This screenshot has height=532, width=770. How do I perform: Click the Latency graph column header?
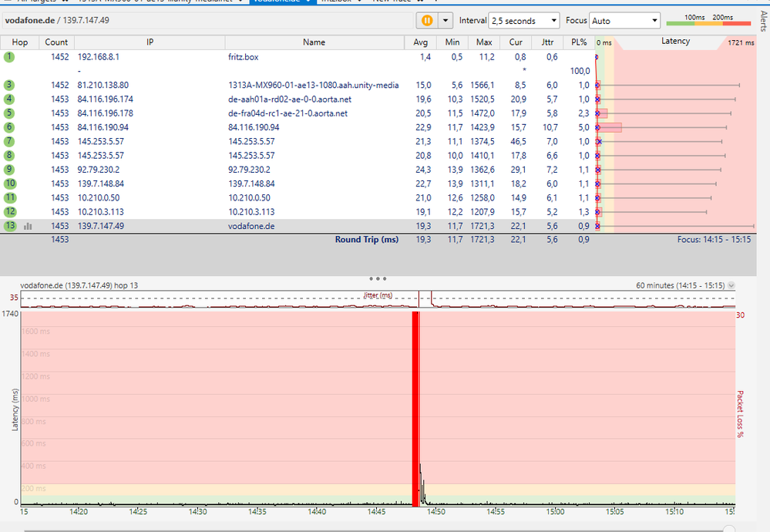[x=675, y=42]
